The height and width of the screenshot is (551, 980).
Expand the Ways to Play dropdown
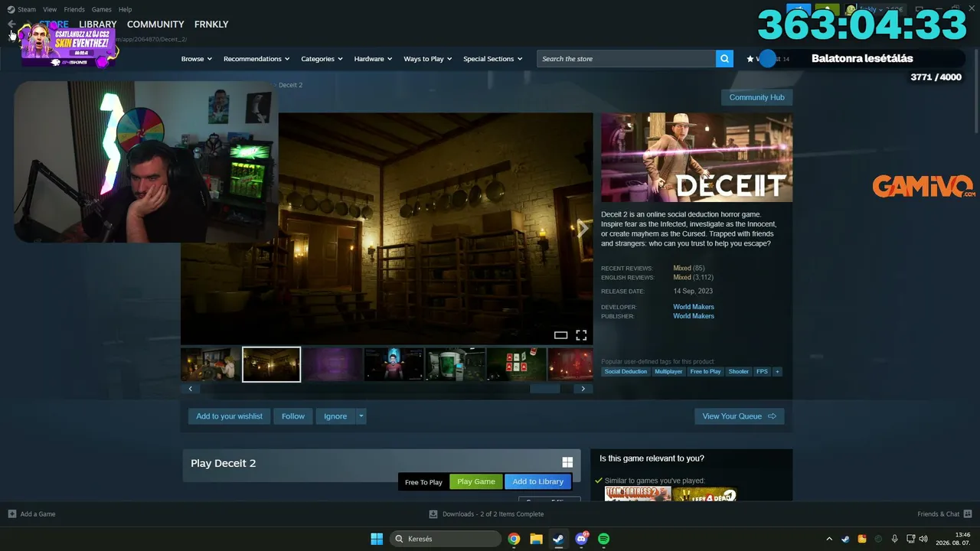pos(428,59)
